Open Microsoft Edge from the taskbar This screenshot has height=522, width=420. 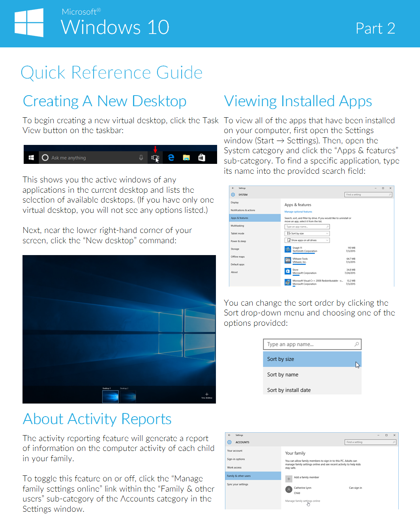tap(171, 158)
